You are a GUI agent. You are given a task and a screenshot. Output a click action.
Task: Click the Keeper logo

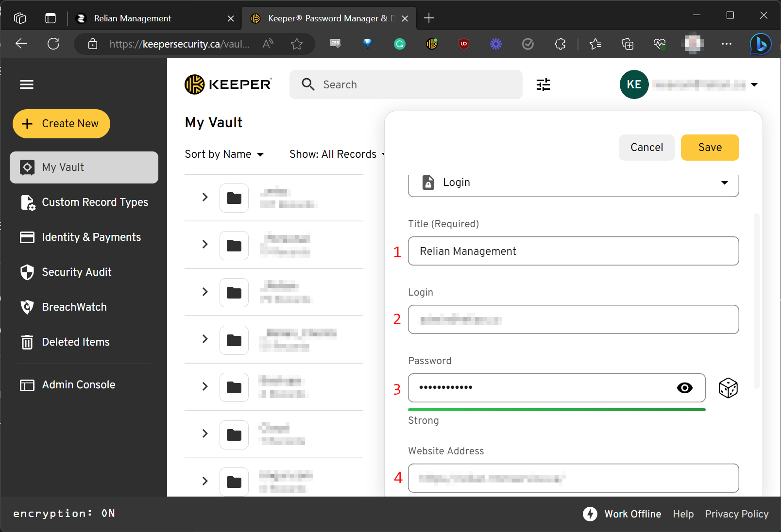[228, 84]
